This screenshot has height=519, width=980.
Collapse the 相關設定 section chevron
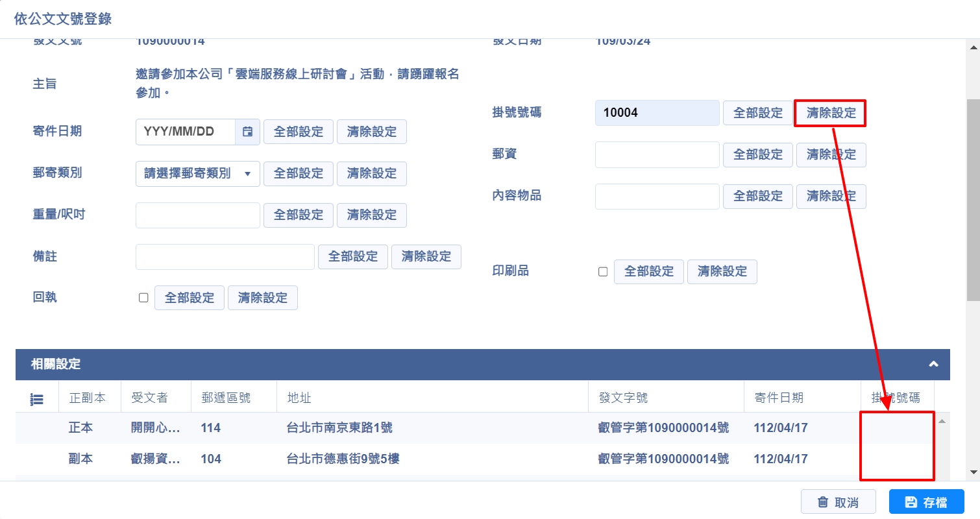click(x=933, y=364)
